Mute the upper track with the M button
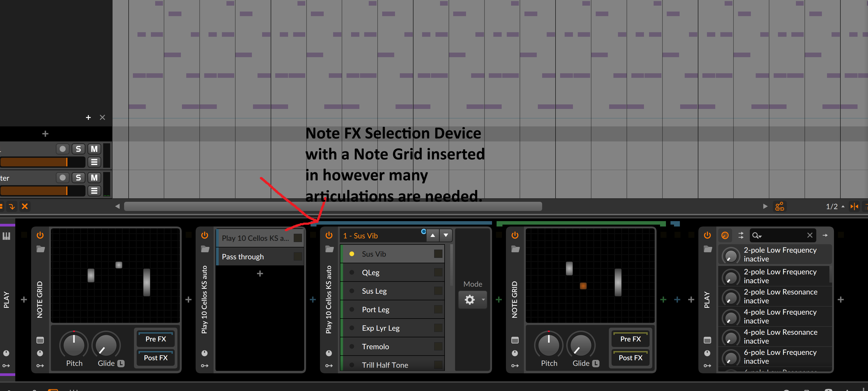The image size is (868, 391). click(94, 149)
